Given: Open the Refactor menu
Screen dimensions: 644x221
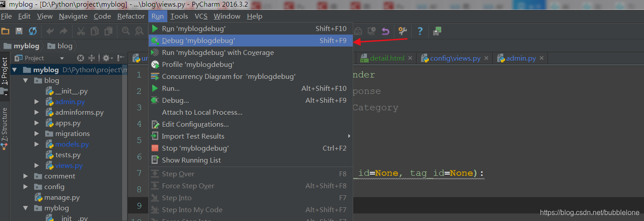Looking at the screenshot, I should (x=131, y=16).
